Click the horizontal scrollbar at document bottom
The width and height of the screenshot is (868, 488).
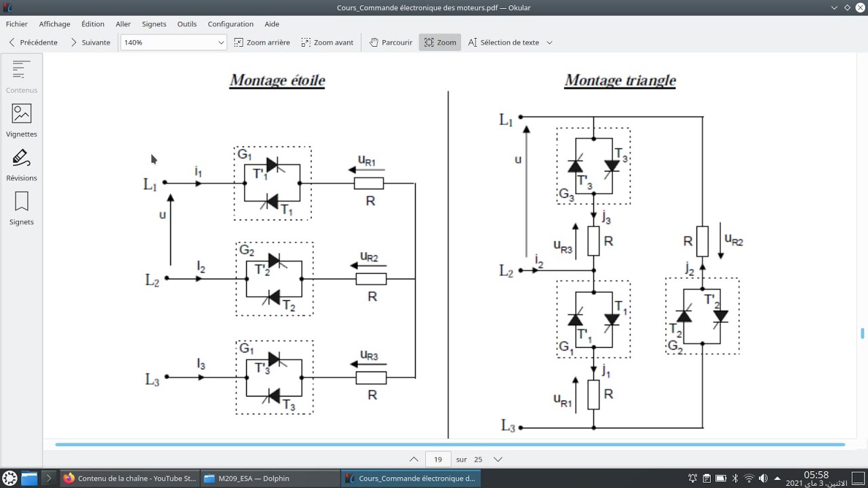click(x=450, y=445)
